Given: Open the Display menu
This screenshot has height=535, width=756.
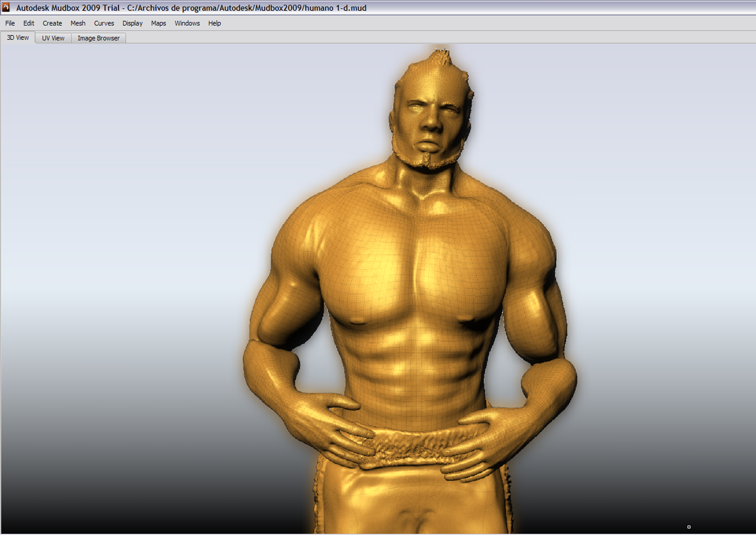Looking at the screenshot, I should pyautogui.click(x=132, y=23).
